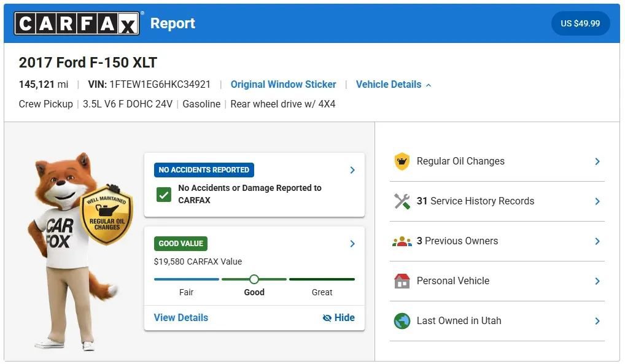
Task: Click the US $49.99 price button
Action: [580, 23]
